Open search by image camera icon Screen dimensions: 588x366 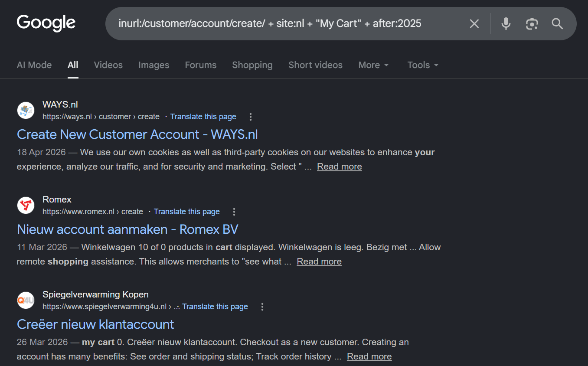pos(532,23)
